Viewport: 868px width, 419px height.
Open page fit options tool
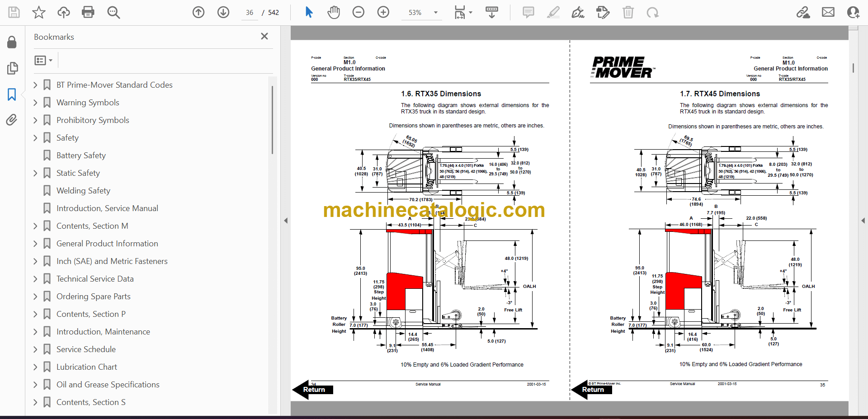463,12
